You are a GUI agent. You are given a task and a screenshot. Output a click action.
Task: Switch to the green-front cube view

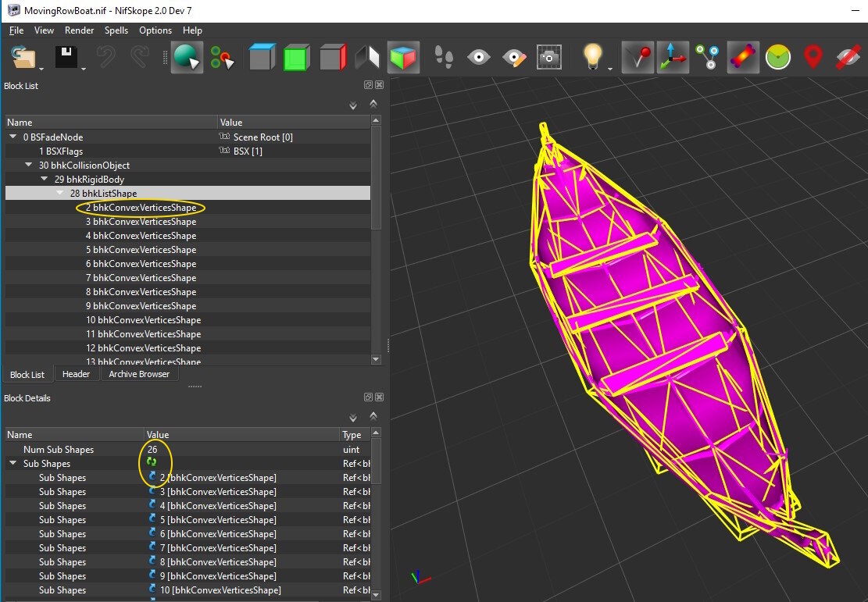coord(297,58)
